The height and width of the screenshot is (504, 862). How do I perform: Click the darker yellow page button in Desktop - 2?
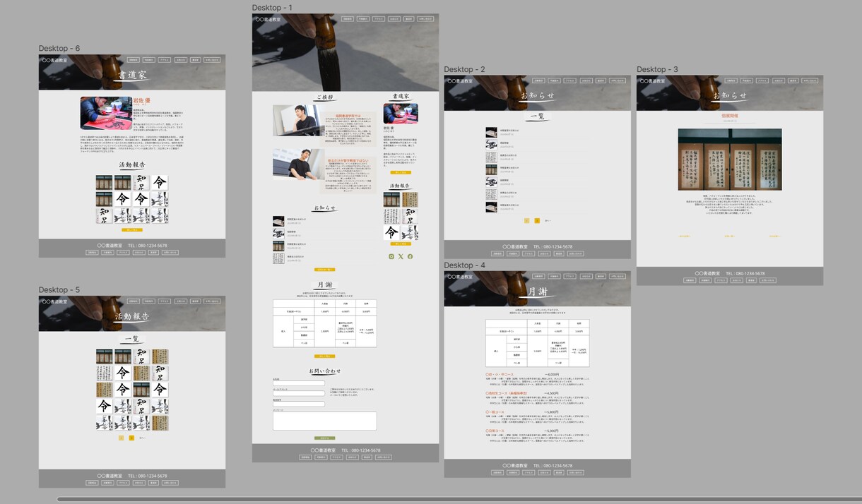[537, 221]
